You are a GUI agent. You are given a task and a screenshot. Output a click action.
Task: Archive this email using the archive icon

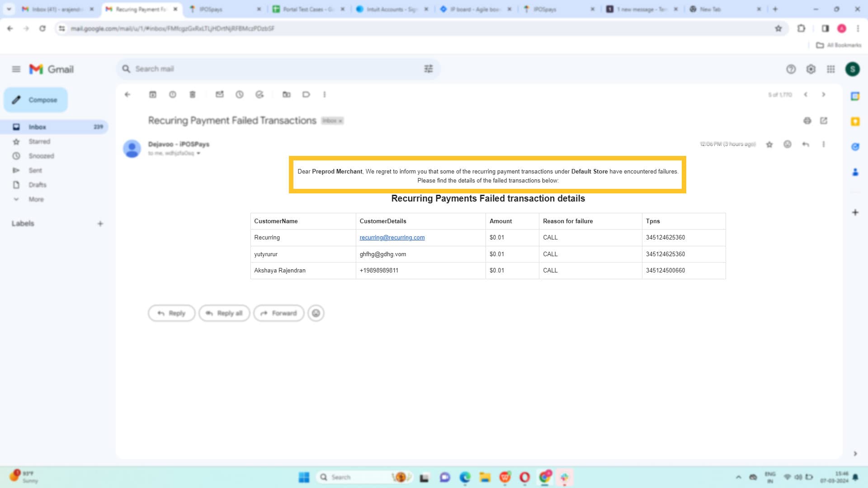[x=153, y=94]
